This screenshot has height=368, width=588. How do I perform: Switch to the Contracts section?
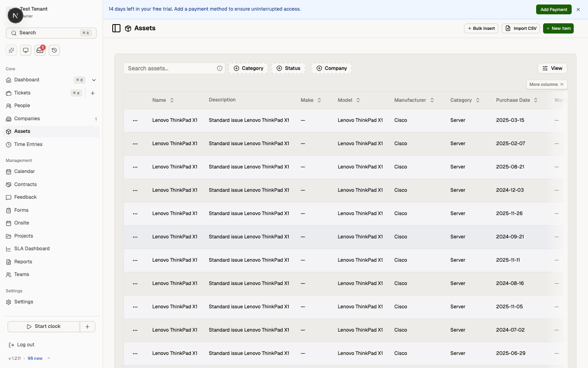click(26, 184)
